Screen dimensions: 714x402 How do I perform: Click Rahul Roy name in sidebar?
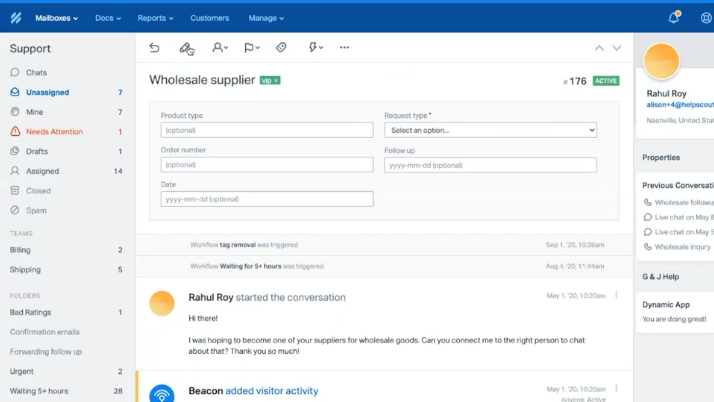click(x=667, y=94)
